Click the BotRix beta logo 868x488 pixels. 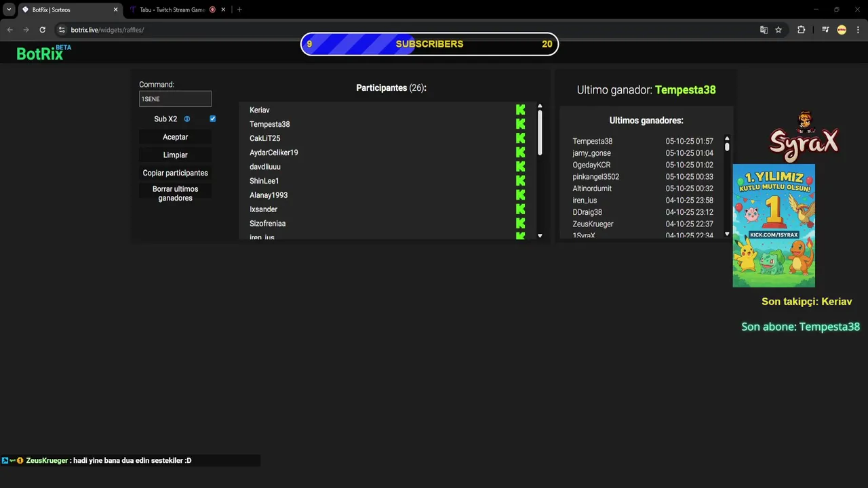[43, 53]
